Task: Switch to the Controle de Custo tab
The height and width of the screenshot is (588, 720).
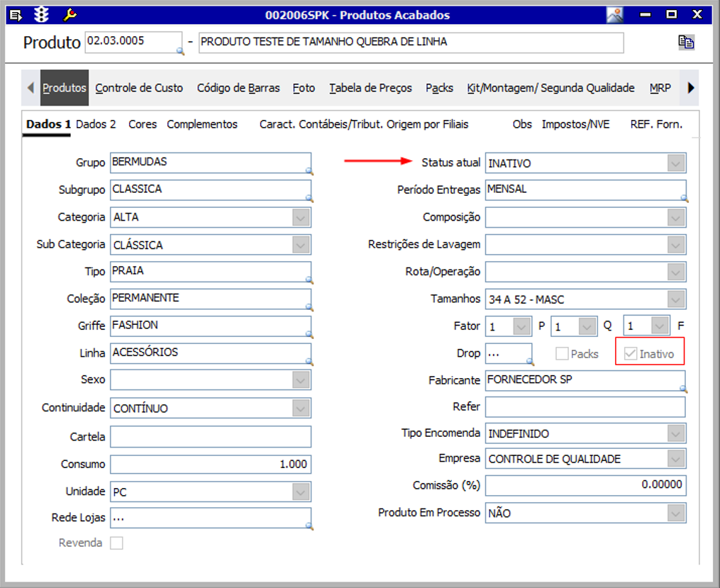Action: point(139,88)
